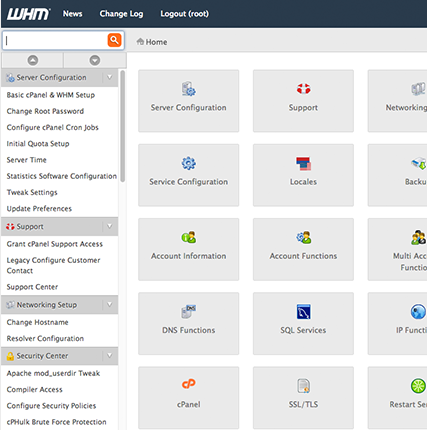This screenshot has width=427, height=430.
Task: Open the Account Information icon
Action: coord(189,237)
